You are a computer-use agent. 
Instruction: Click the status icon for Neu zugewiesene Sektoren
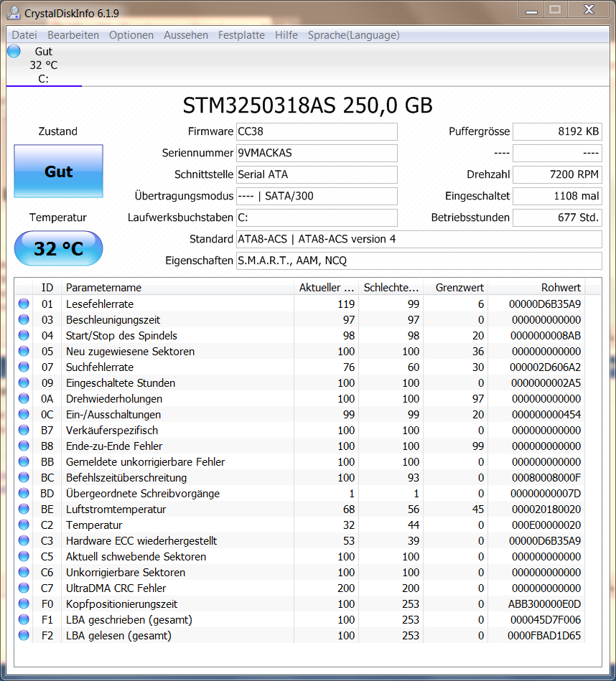point(24,351)
